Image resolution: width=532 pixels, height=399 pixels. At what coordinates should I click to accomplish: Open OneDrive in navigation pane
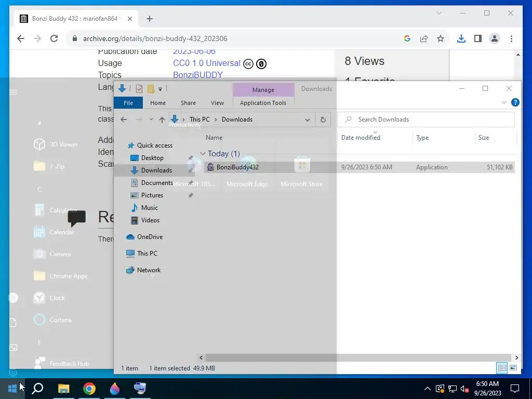click(150, 237)
